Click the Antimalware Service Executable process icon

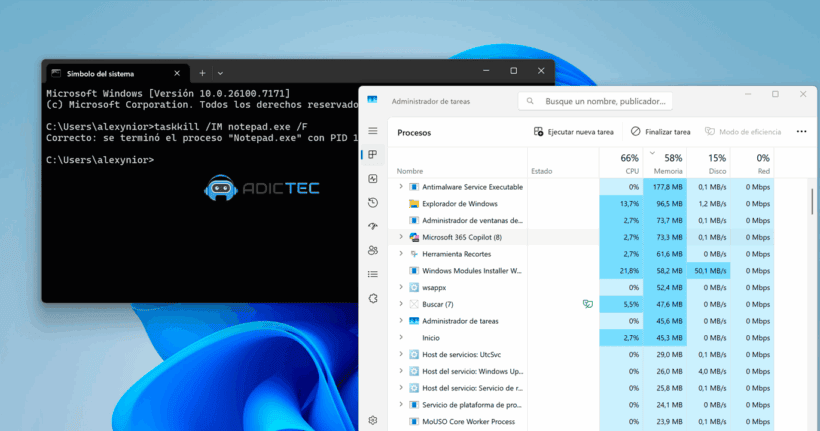(414, 187)
